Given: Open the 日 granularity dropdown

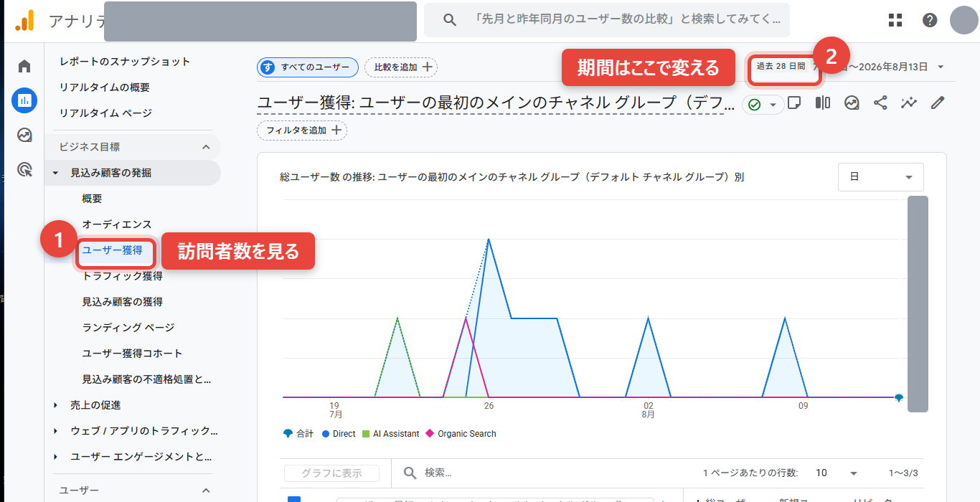Looking at the screenshot, I should (880, 177).
